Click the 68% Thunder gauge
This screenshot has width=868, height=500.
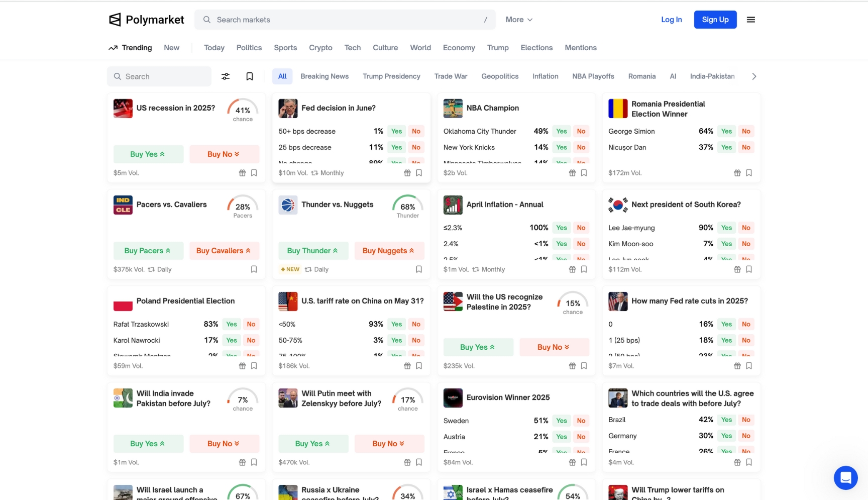408,207
